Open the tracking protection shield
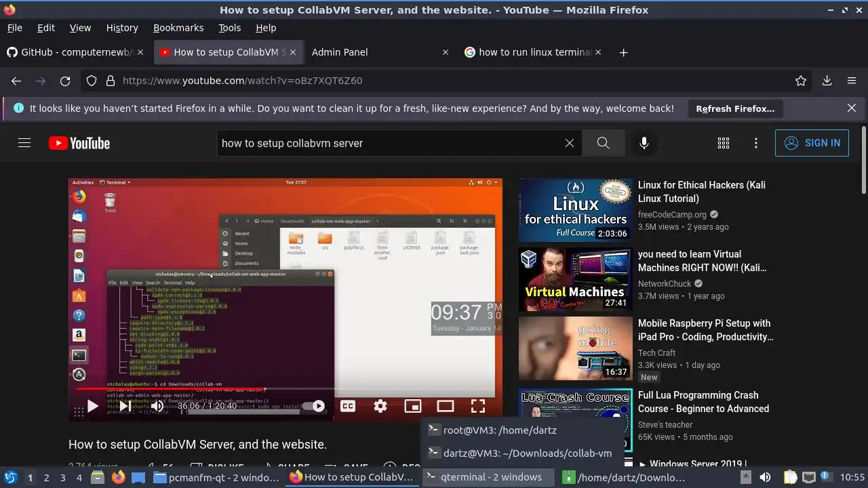The image size is (868, 488). pyautogui.click(x=92, y=81)
